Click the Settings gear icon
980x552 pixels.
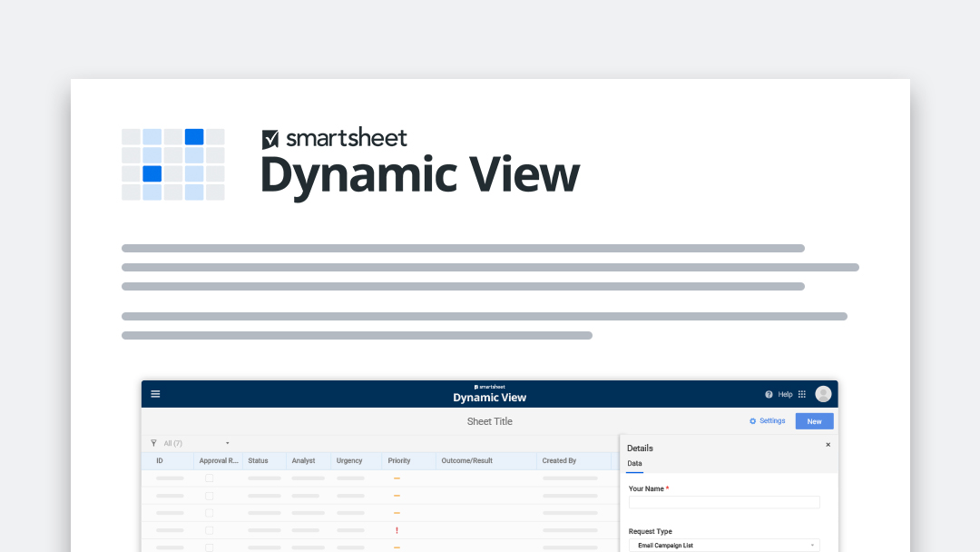coord(752,421)
